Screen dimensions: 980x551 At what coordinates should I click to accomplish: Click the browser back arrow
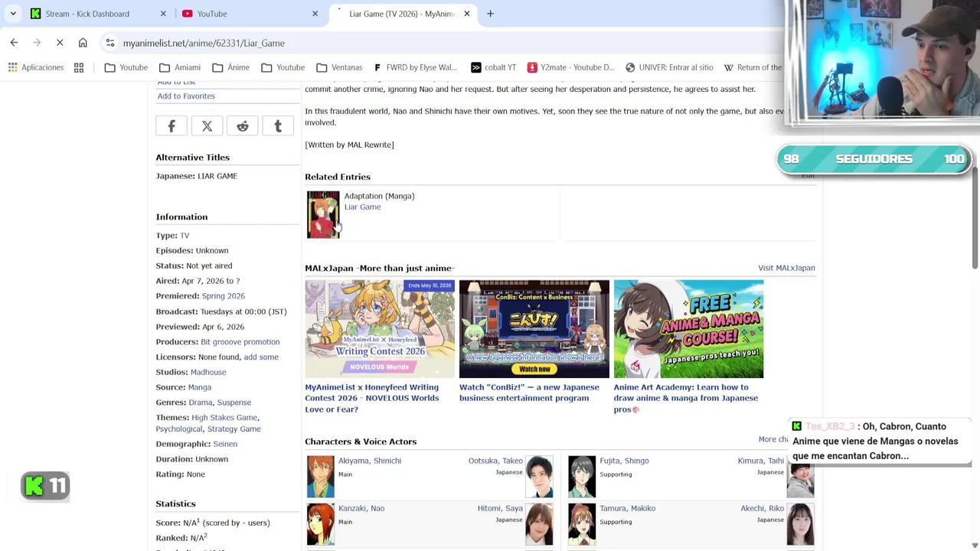pyautogui.click(x=14, y=43)
